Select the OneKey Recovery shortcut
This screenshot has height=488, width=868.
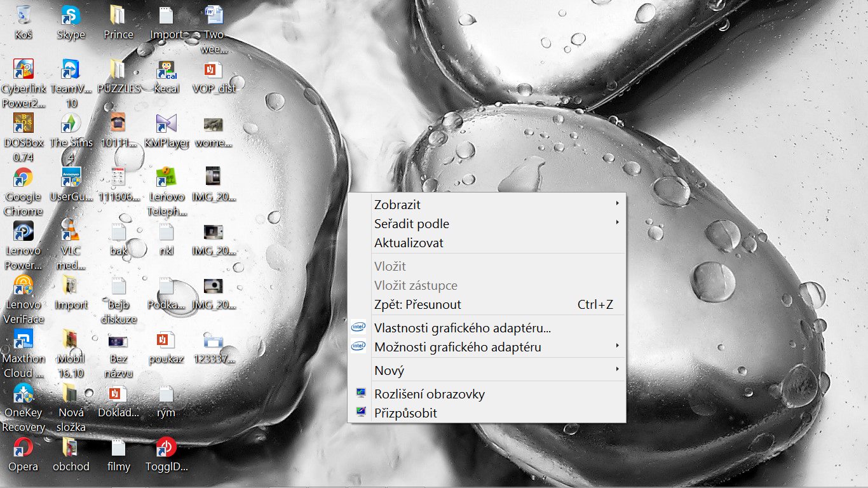(x=24, y=393)
